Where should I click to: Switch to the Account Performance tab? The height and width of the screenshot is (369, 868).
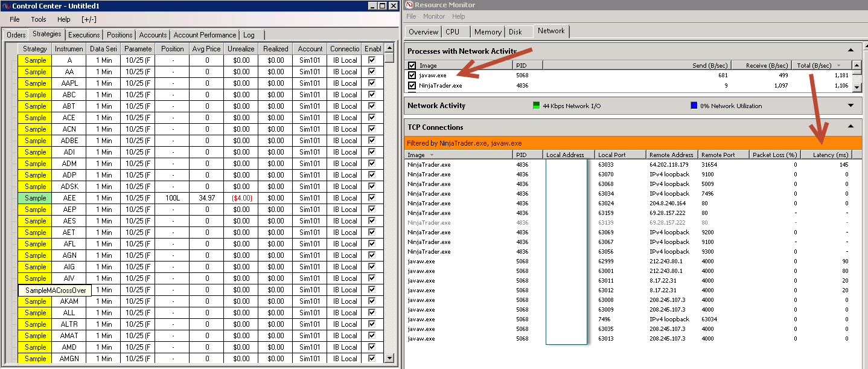point(205,35)
